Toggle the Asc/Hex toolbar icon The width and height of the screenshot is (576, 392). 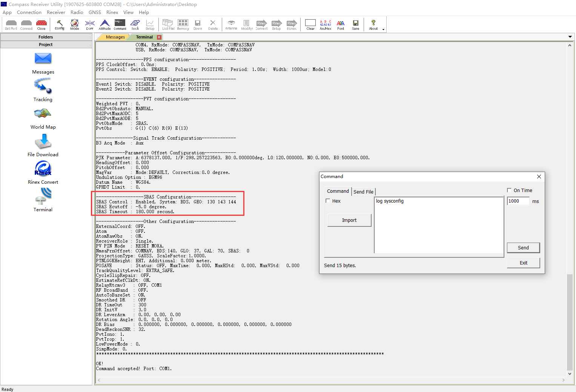click(x=326, y=25)
